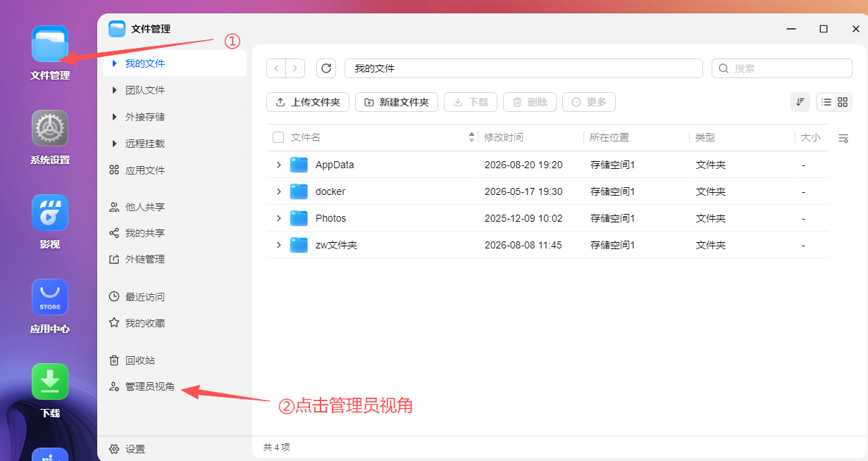
Task: Expand the zw文件夹 row chevron
Action: pyautogui.click(x=278, y=245)
